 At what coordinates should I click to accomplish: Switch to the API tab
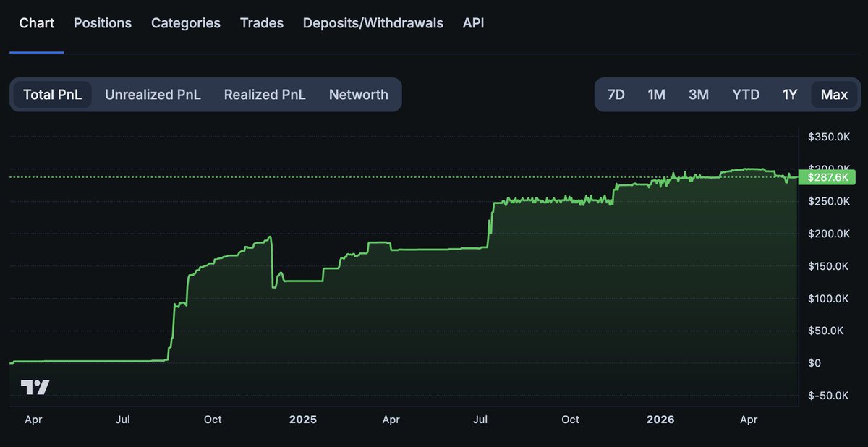[474, 23]
